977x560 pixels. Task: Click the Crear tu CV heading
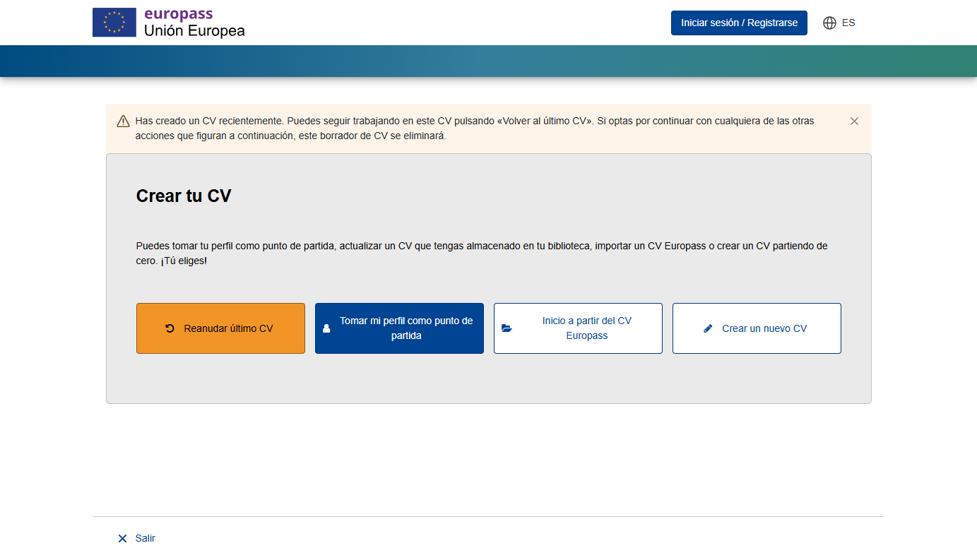(x=184, y=196)
